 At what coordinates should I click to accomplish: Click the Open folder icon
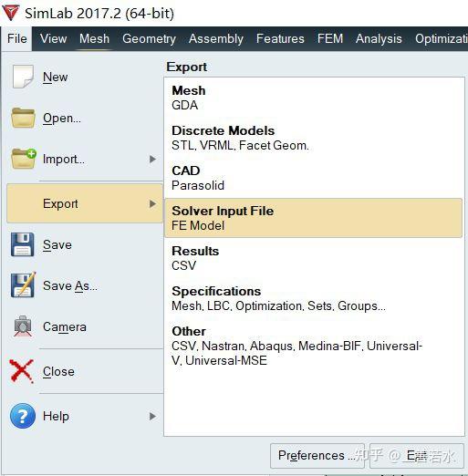pos(23,118)
